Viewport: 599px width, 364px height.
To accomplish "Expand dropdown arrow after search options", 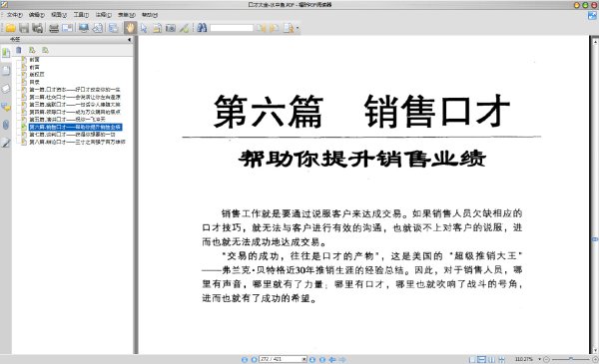I will pos(298,28).
